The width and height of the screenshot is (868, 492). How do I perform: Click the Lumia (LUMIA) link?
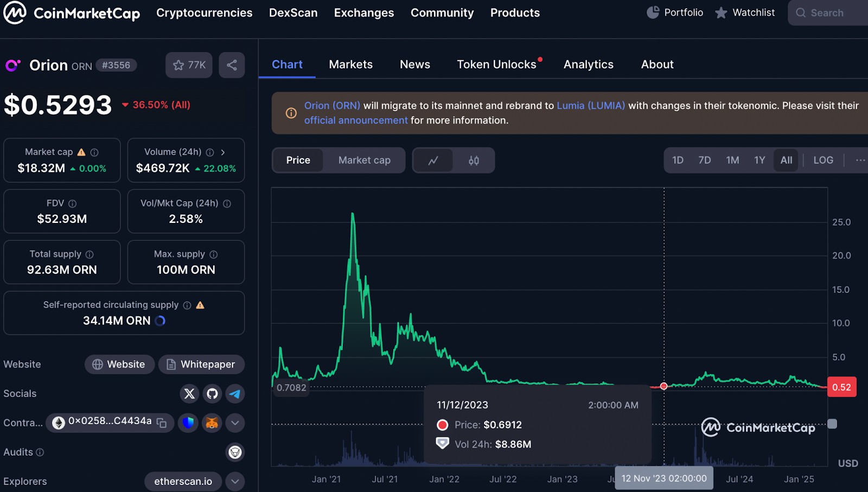click(x=591, y=106)
